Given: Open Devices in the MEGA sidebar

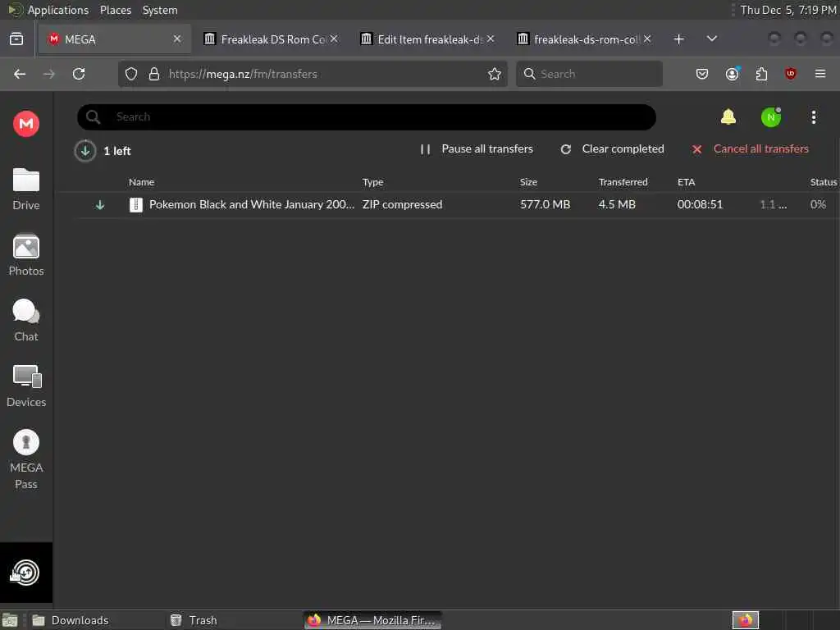Looking at the screenshot, I should (25, 386).
